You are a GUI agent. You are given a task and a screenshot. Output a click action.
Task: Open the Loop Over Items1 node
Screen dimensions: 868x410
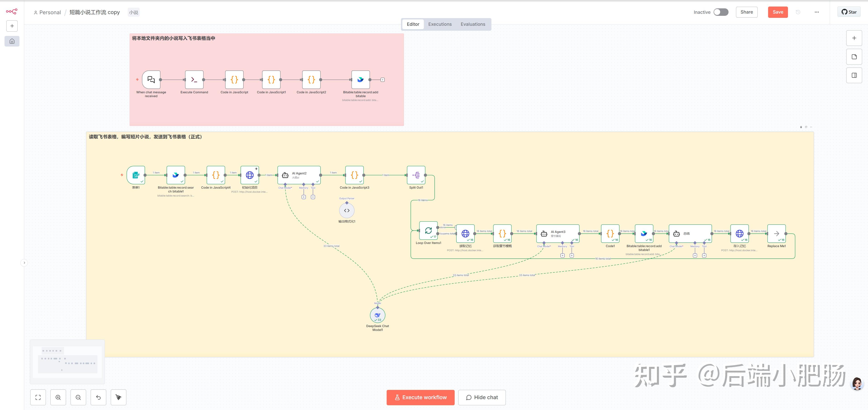click(428, 231)
